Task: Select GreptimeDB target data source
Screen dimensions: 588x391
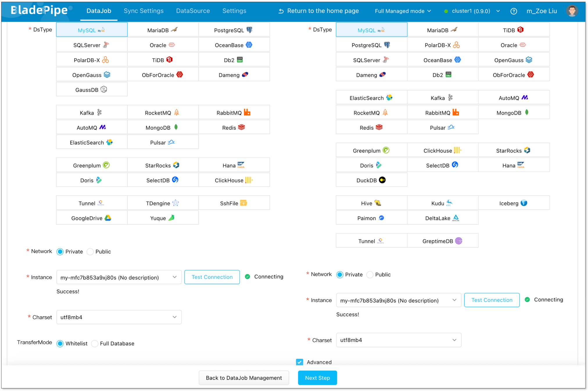Action: 442,241
